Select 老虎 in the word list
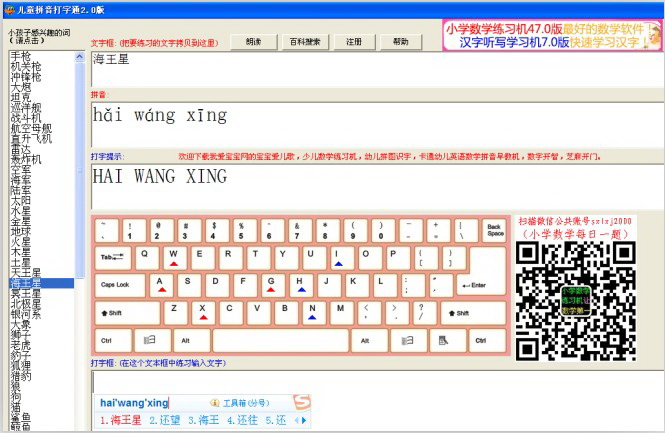This screenshot has width=665, height=433. click(x=21, y=345)
